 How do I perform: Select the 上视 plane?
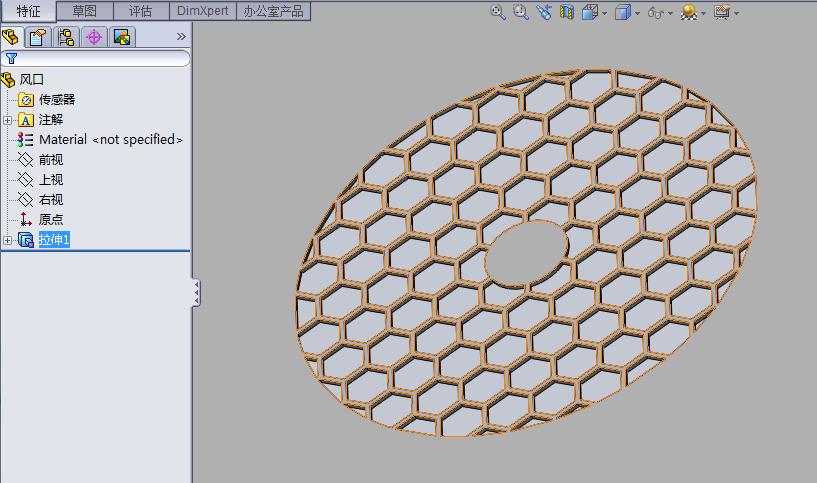point(51,180)
